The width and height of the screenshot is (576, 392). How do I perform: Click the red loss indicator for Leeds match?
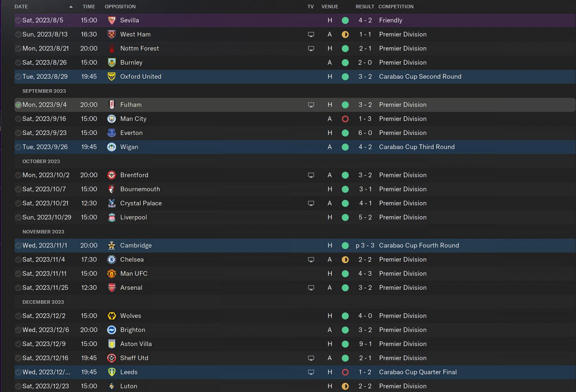click(x=345, y=372)
